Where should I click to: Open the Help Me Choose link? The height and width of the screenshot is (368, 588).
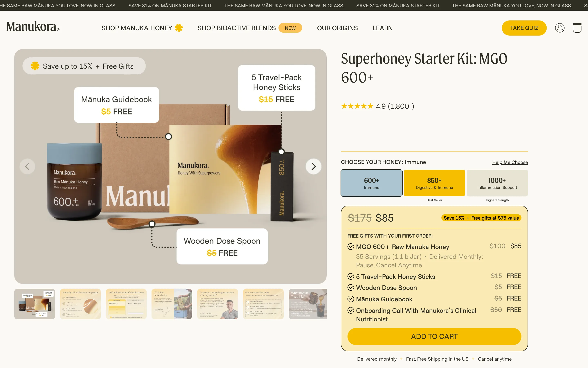point(510,162)
